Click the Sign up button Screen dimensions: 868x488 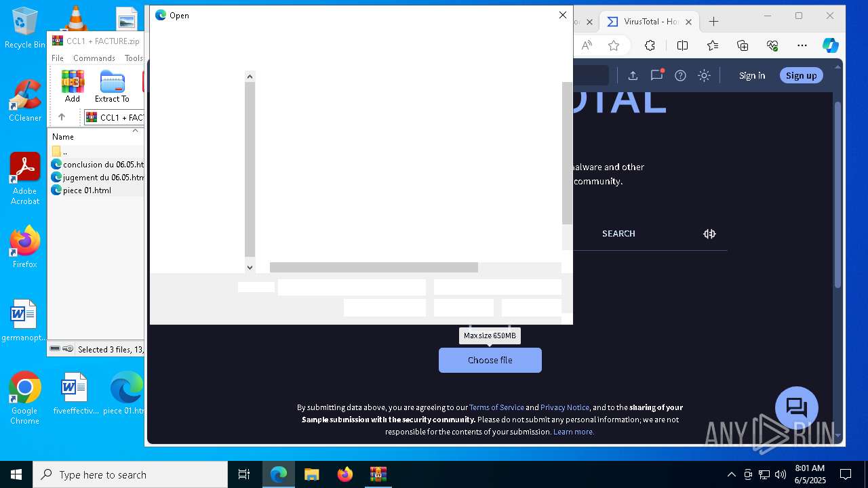point(802,75)
